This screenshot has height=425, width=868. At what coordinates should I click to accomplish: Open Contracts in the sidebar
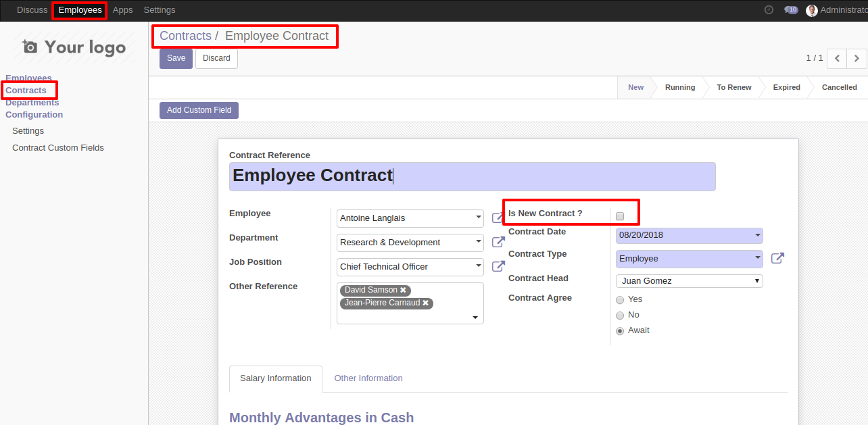26,91
